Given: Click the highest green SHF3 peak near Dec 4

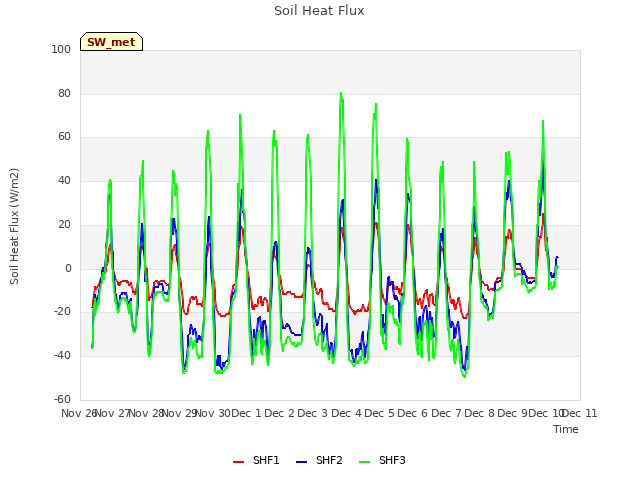Looking at the screenshot, I should tap(341, 93).
